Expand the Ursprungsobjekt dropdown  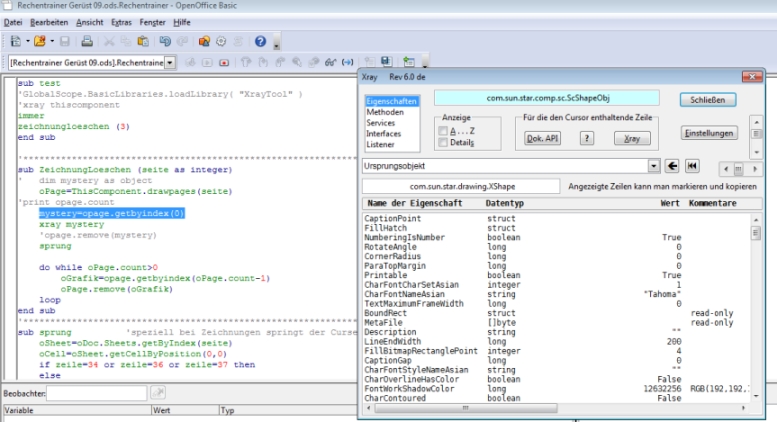point(654,164)
